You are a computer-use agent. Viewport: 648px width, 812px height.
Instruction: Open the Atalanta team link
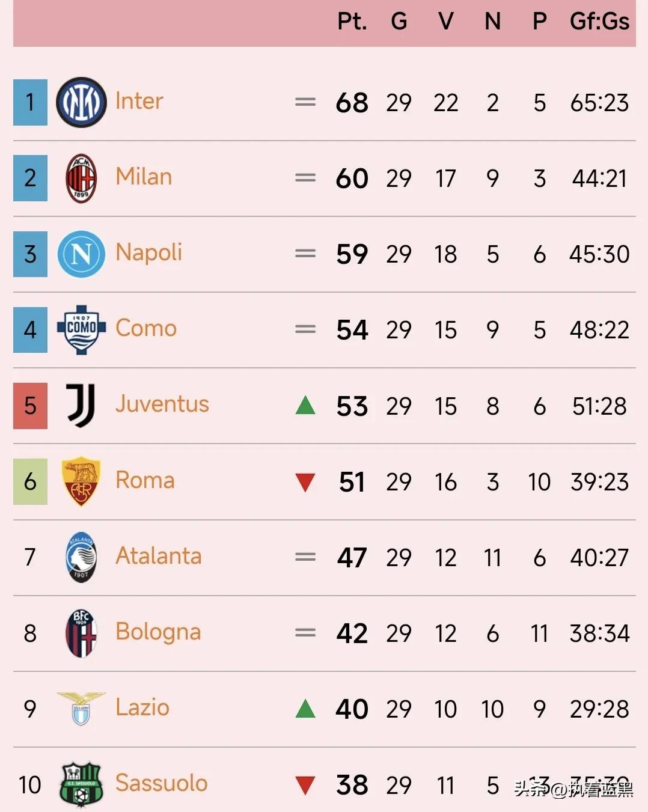point(158,556)
